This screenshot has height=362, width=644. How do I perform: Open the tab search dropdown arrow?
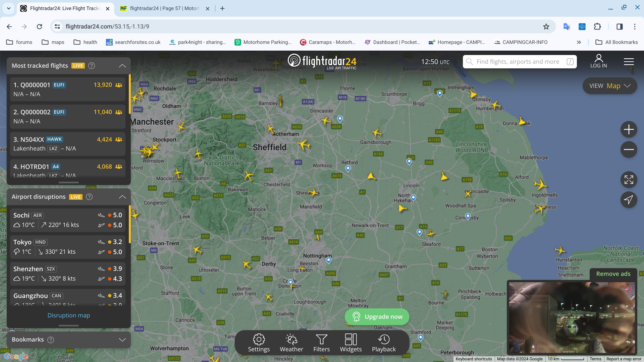[9, 8]
